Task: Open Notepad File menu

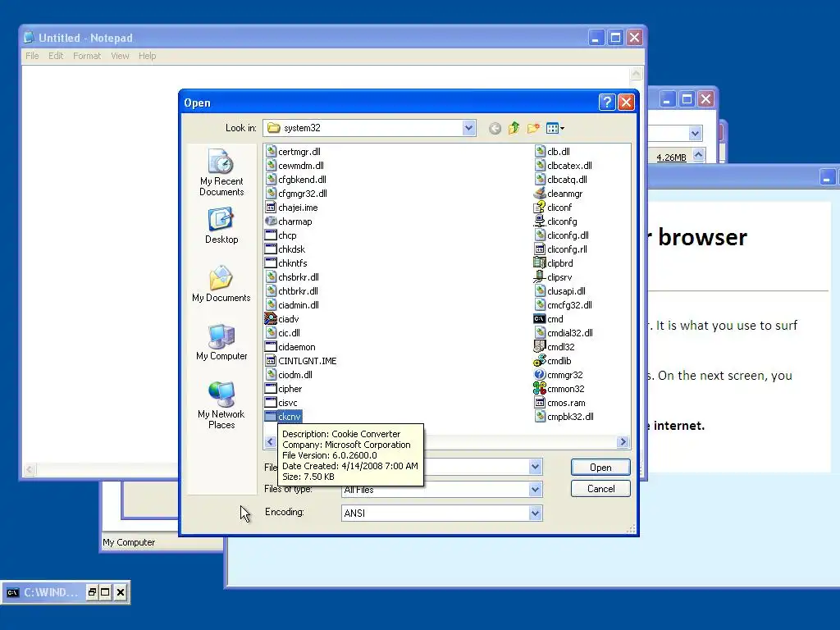Action: (x=32, y=56)
